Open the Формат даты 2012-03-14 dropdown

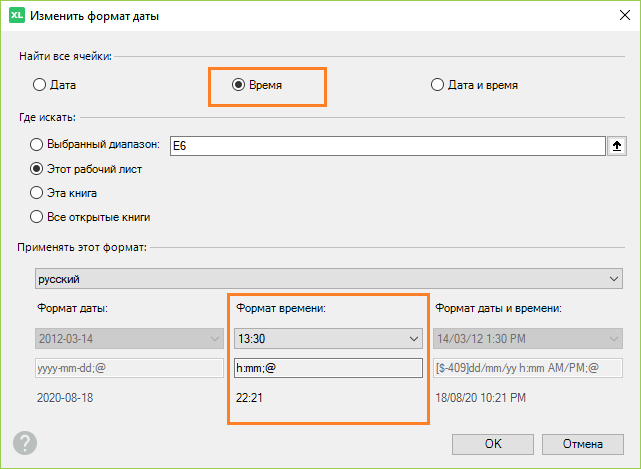(x=128, y=339)
